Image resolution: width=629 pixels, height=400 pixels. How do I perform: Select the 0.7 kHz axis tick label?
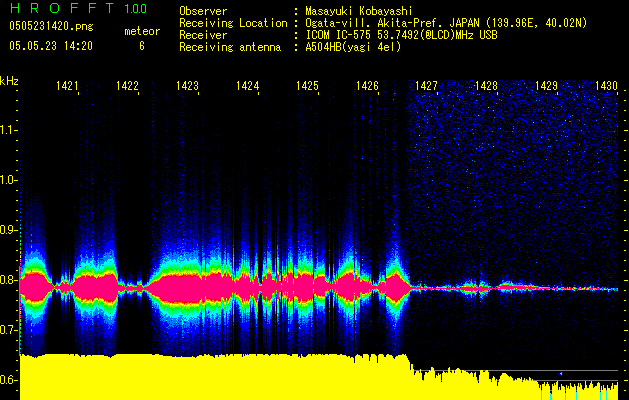tap(8, 330)
